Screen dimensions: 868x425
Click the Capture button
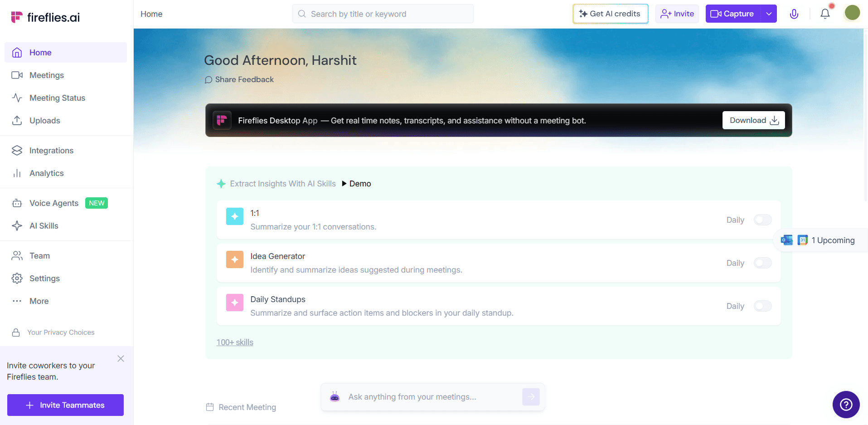click(732, 14)
